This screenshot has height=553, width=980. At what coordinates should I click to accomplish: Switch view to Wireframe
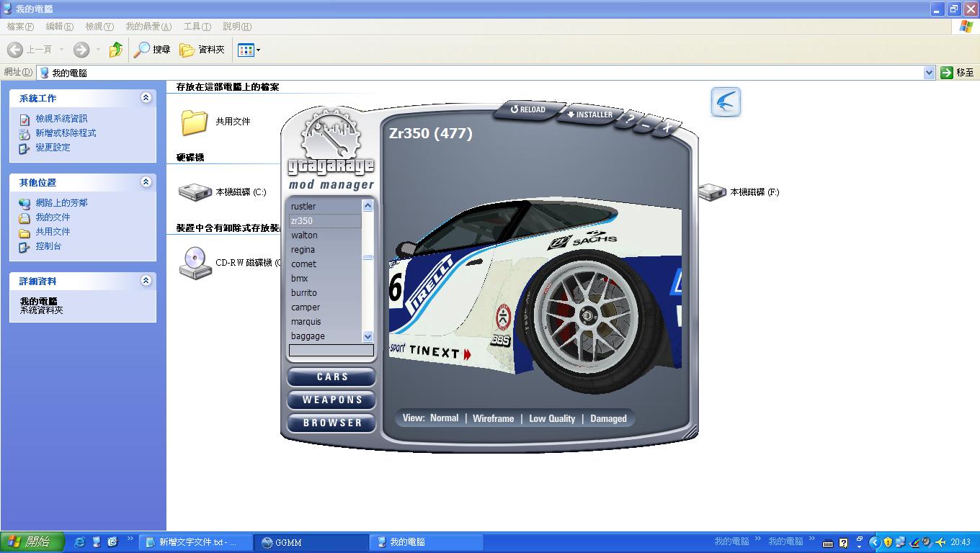pos(493,418)
